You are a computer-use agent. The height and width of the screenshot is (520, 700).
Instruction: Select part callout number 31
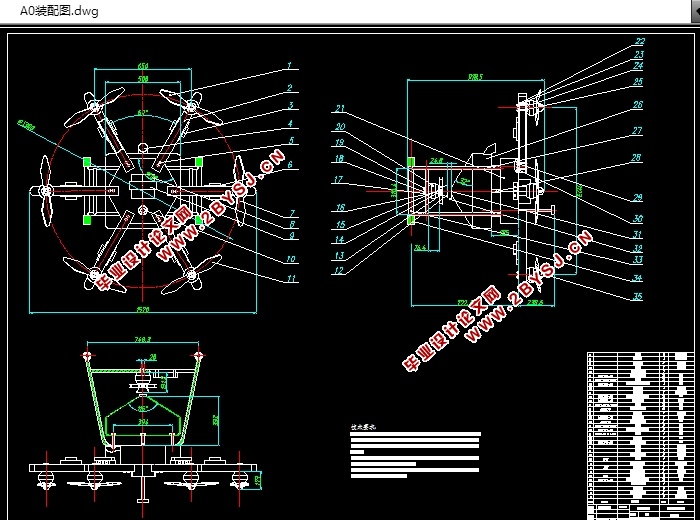[x=638, y=234]
